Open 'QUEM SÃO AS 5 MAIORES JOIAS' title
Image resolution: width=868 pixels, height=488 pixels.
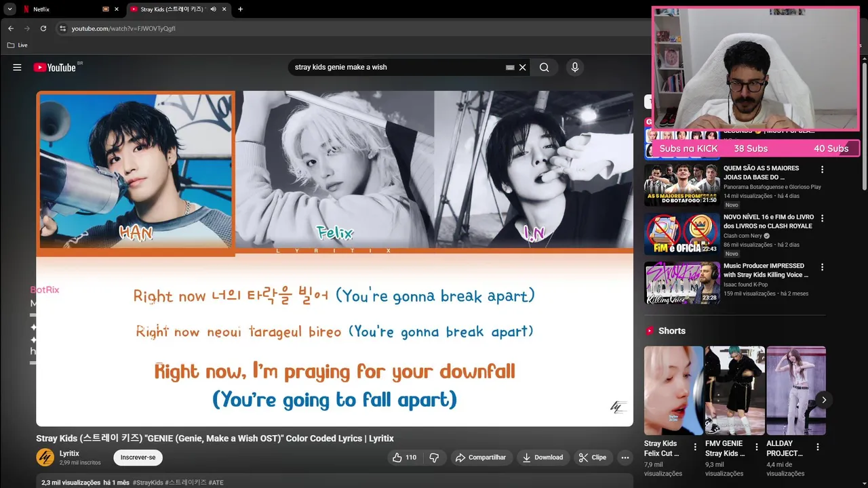coord(761,172)
